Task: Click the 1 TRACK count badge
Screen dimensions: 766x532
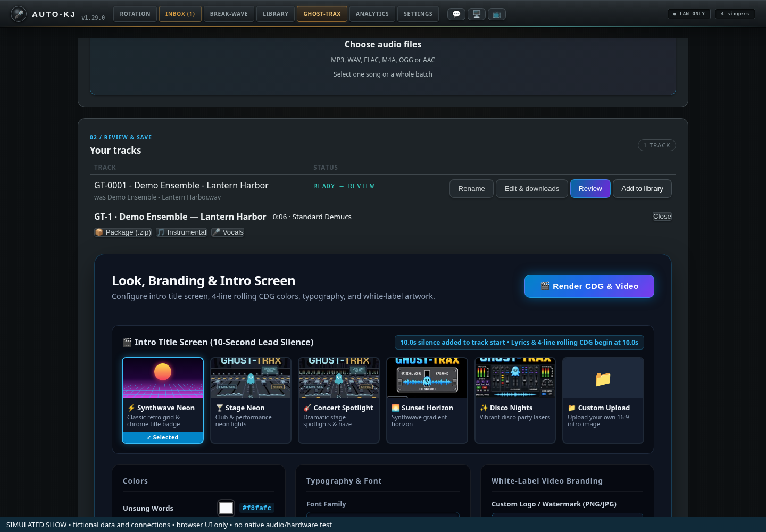Action: click(x=657, y=145)
